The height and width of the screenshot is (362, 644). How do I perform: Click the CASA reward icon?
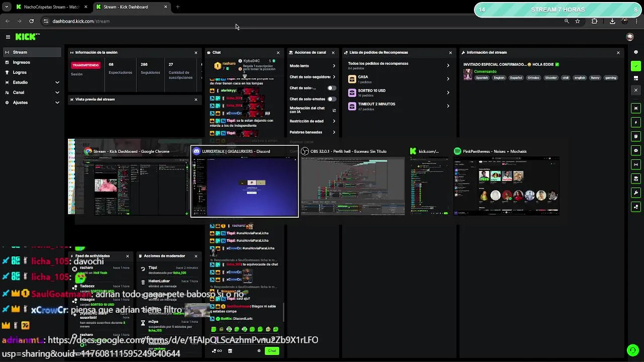click(x=352, y=79)
